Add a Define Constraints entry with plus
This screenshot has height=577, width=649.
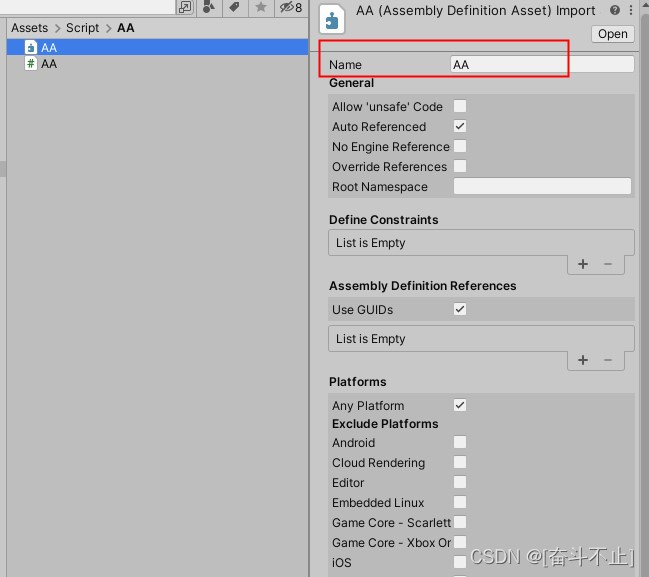coord(583,264)
